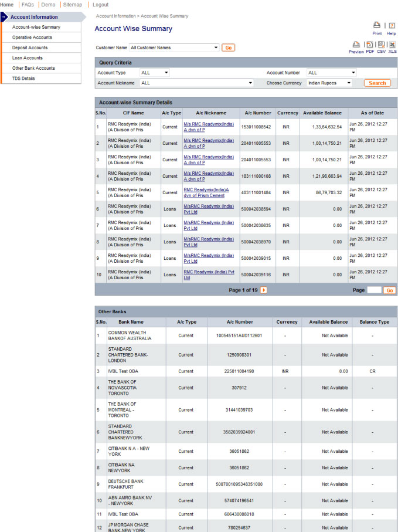Open nickname link for account 183111000108
398x532 pixels.
[209, 176]
